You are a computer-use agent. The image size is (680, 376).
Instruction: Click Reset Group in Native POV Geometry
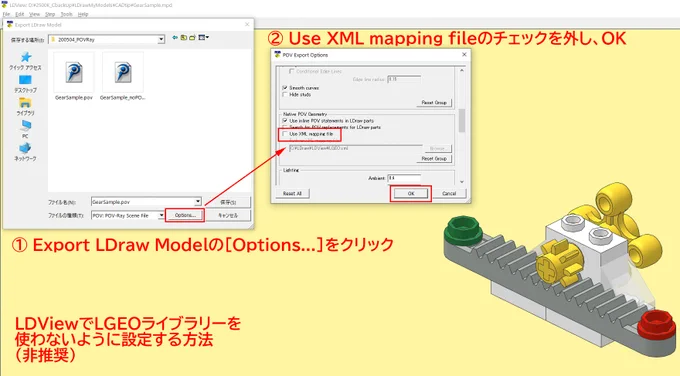434,159
